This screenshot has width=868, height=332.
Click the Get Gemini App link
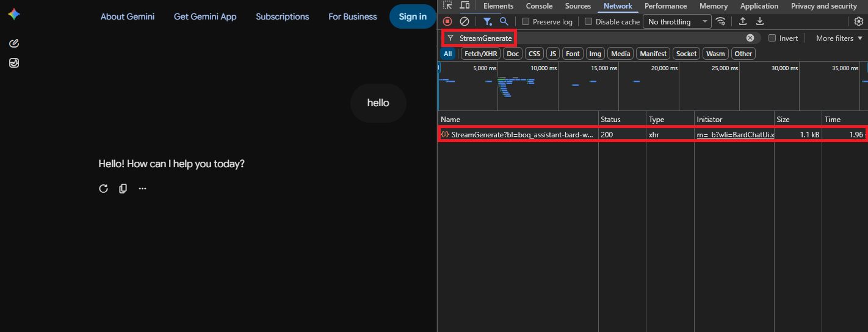tap(205, 16)
